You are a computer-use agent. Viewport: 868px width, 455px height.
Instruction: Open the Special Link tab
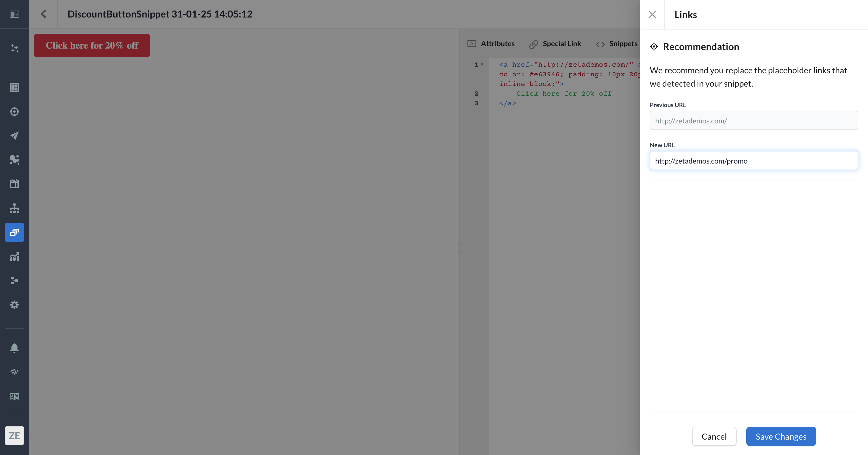(555, 44)
